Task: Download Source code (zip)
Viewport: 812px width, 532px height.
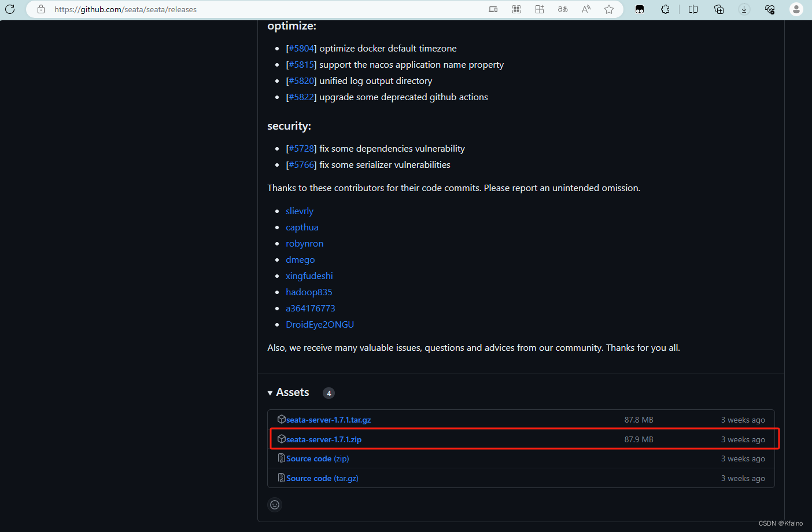Action: click(x=318, y=458)
